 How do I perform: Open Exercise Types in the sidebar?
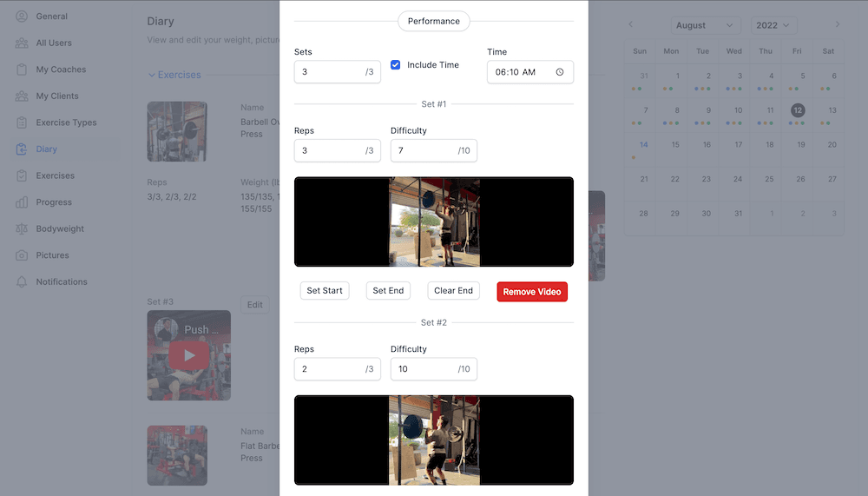click(65, 122)
